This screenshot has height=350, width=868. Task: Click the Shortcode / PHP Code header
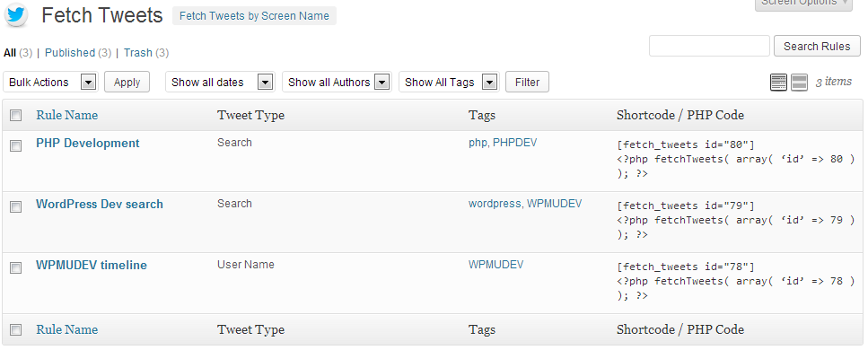(680, 115)
